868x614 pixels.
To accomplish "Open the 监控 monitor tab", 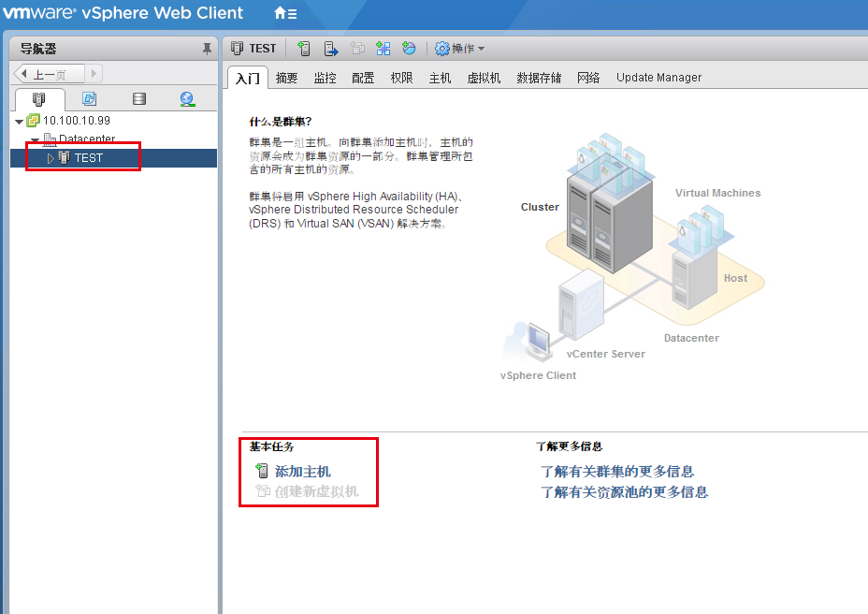I will click(x=325, y=78).
